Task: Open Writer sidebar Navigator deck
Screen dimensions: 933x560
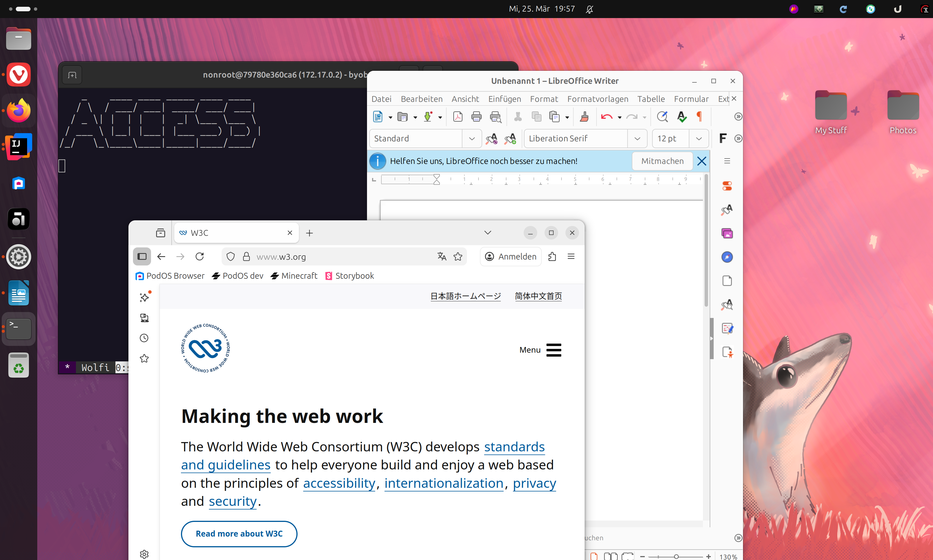Action: coord(727,257)
